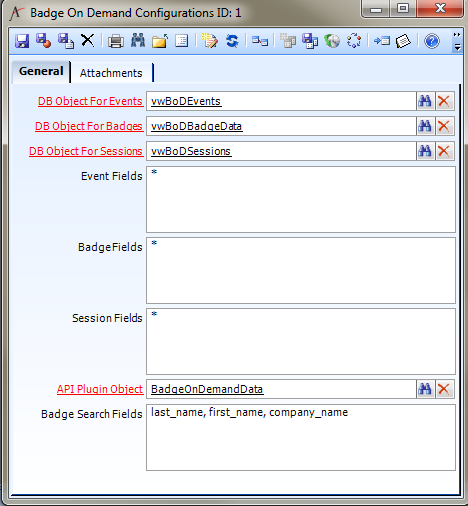Click the black X delete toolbar icon
This screenshot has width=468, height=506.
click(88, 41)
